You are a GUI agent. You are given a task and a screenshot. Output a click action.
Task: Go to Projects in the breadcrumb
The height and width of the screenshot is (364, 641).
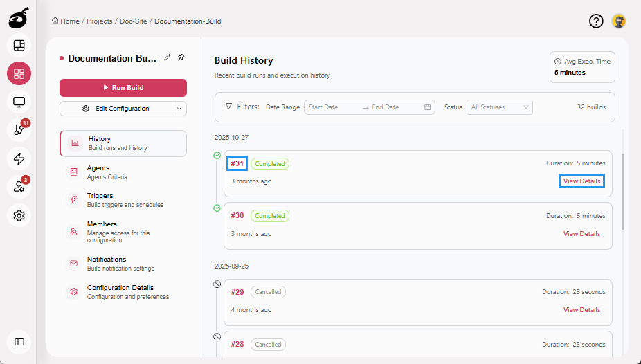[x=100, y=21]
